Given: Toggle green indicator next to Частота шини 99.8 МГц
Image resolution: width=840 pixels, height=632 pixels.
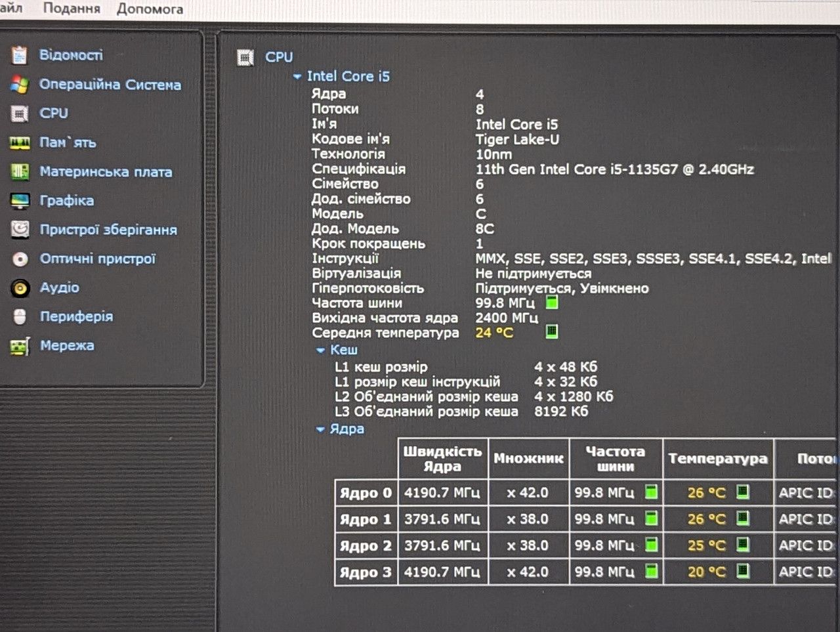Looking at the screenshot, I should [x=552, y=303].
